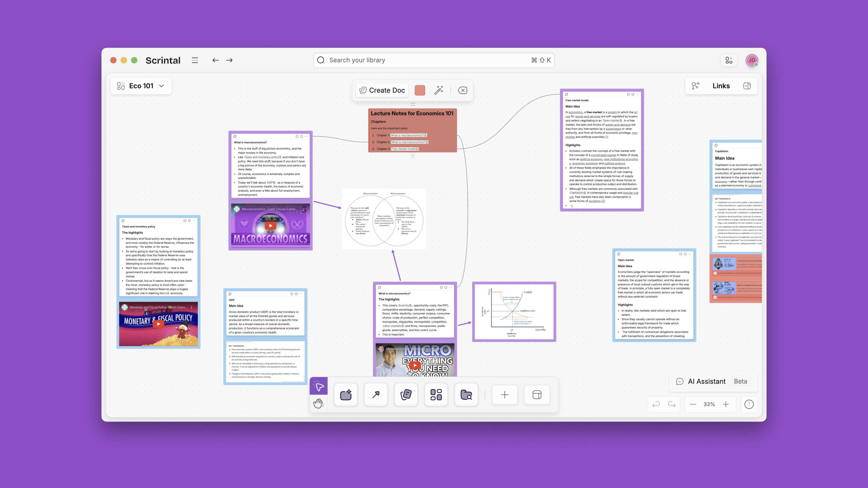
Task: Click the new board icon beside avatar
Action: (729, 60)
